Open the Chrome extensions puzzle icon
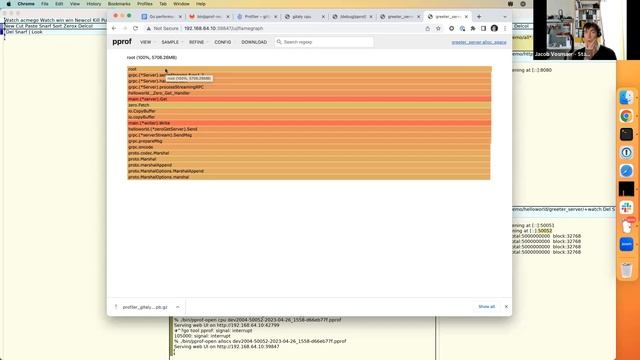Screen dimensions: 640x360 point(473,29)
